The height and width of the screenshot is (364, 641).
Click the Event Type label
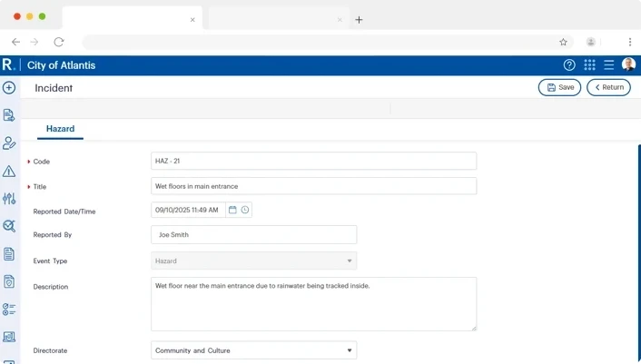(50, 261)
